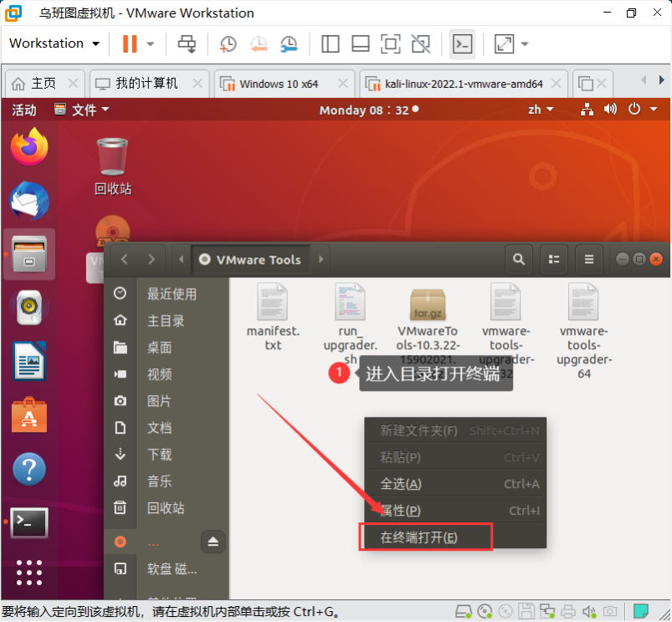Viewport: 672px width, 622px height.
Task: Close the Windows 10 x64 tab
Action: tap(343, 83)
